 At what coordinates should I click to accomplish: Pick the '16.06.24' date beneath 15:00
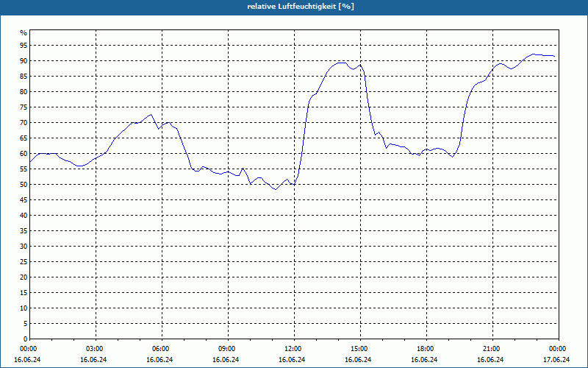click(358, 360)
